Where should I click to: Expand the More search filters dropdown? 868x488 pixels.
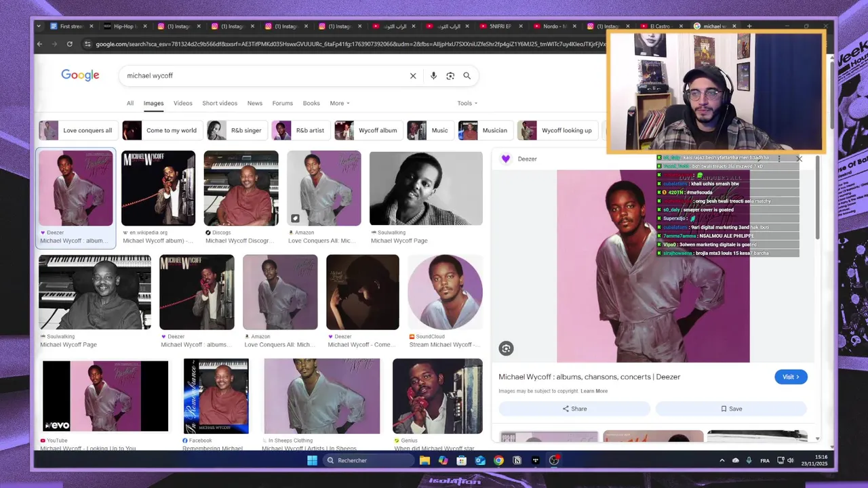tap(340, 103)
